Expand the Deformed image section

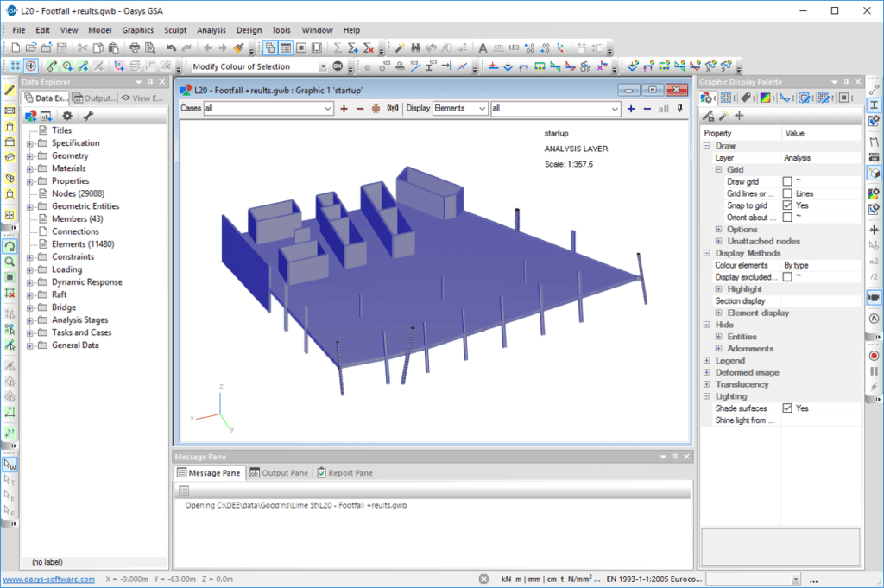coord(707,373)
